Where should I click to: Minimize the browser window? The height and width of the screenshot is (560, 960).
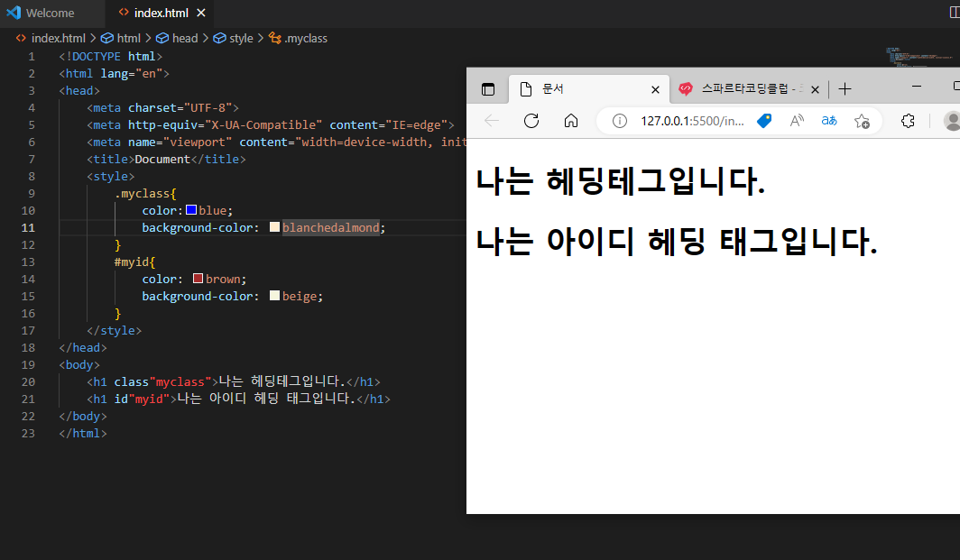(917, 87)
